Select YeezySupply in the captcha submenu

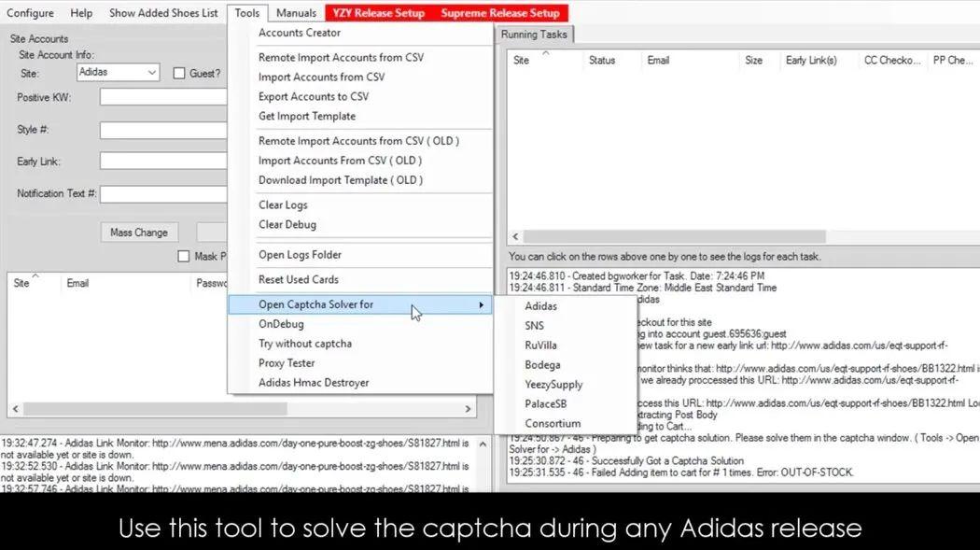pyautogui.click(x=553, y=385)
